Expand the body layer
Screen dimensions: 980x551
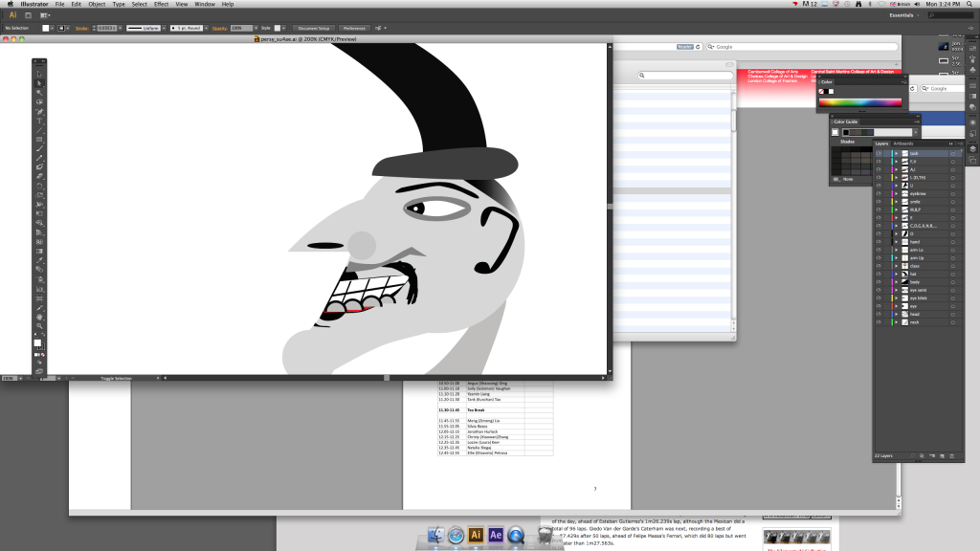(895, 281)
